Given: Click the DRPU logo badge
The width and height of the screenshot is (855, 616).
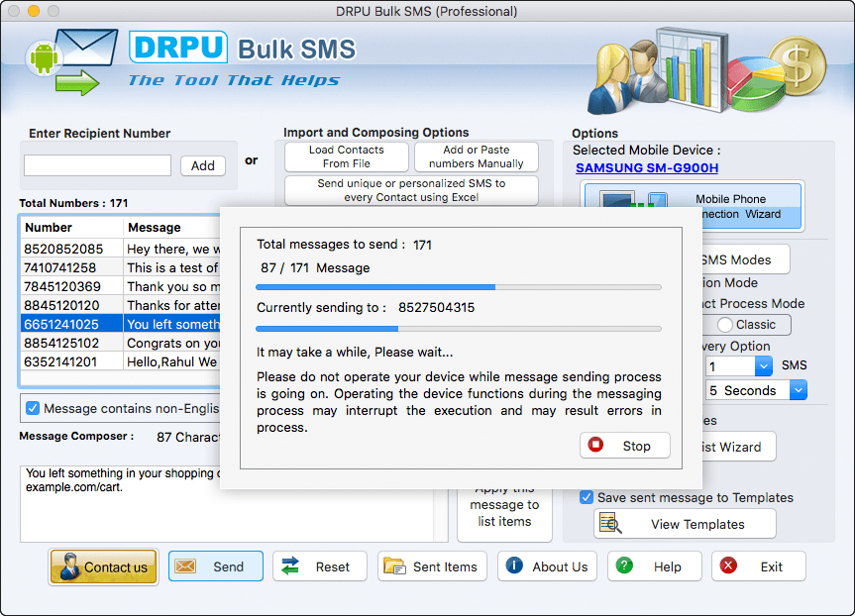Looking at the screenshot, I should [178, 48].
